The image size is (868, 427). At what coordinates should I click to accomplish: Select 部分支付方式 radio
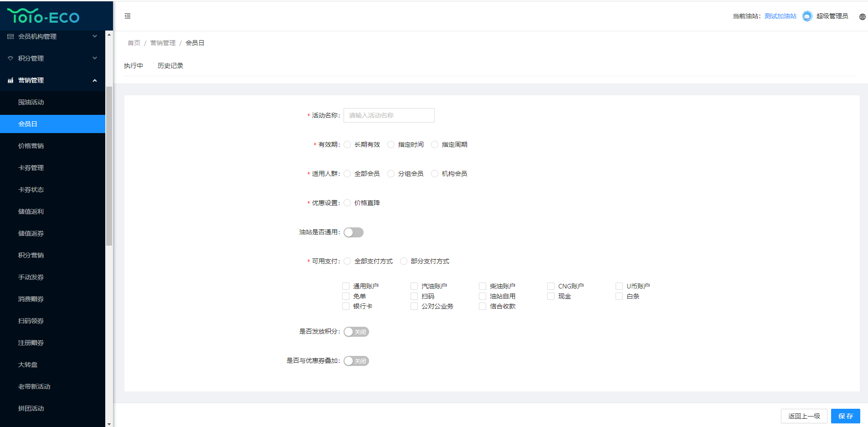point(404,261)
